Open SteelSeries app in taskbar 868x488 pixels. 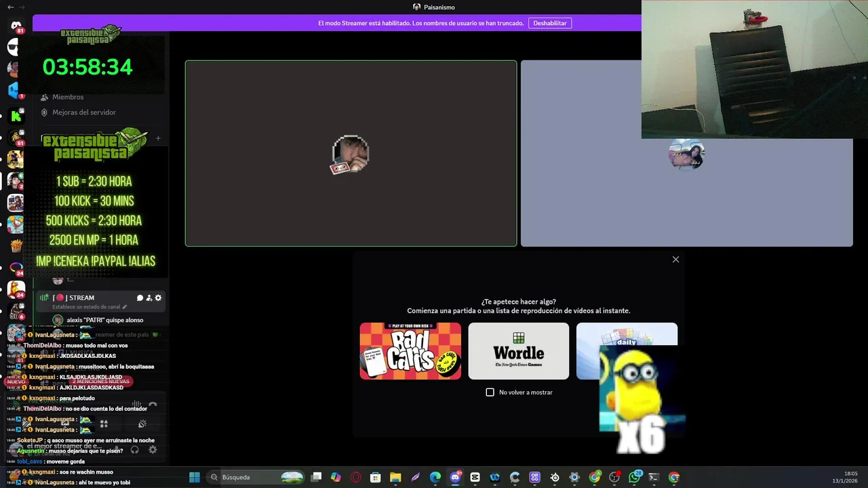coord(555,477)
